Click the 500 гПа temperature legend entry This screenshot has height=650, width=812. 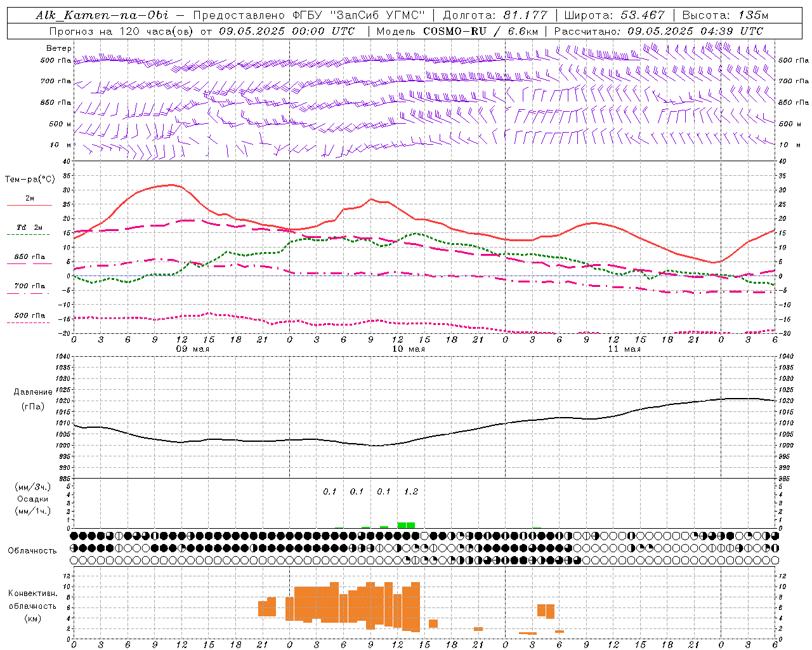[x=30, y=315]
